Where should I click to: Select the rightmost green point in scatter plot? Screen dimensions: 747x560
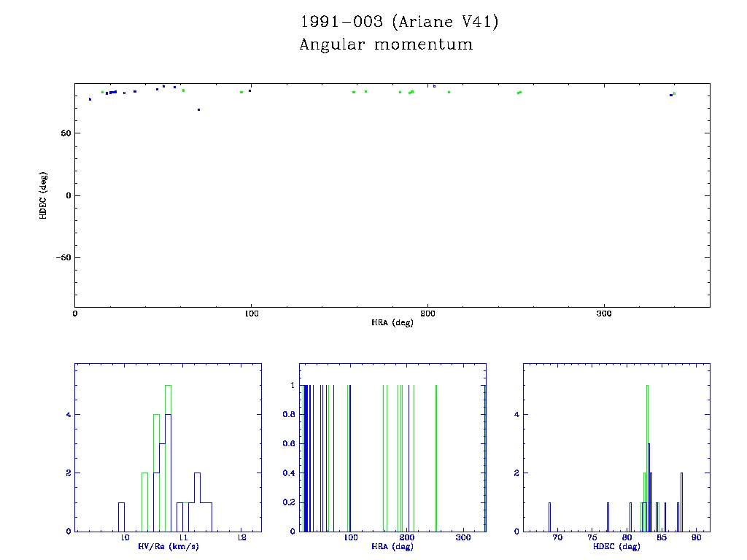pos(674,93)
